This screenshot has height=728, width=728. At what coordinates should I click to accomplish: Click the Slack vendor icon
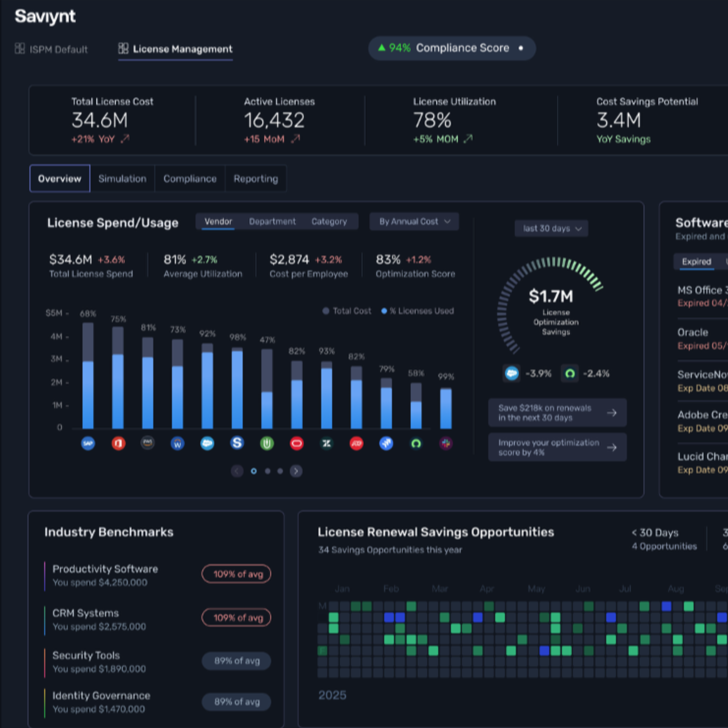(446, 444)
